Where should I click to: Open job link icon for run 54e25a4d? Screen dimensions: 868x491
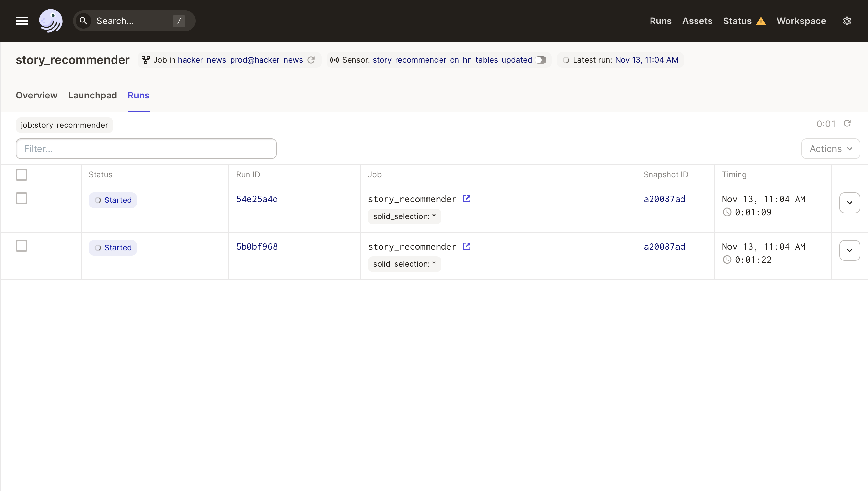466,199
